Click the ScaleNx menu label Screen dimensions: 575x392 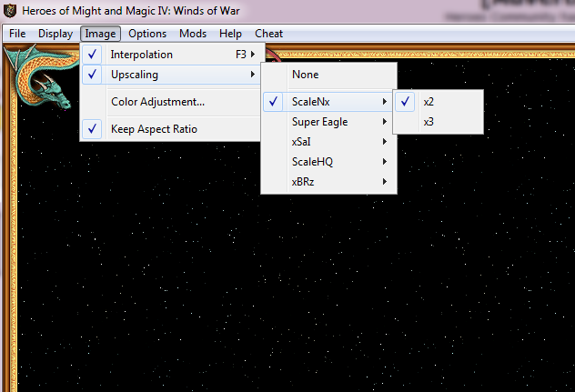(311, 102)
